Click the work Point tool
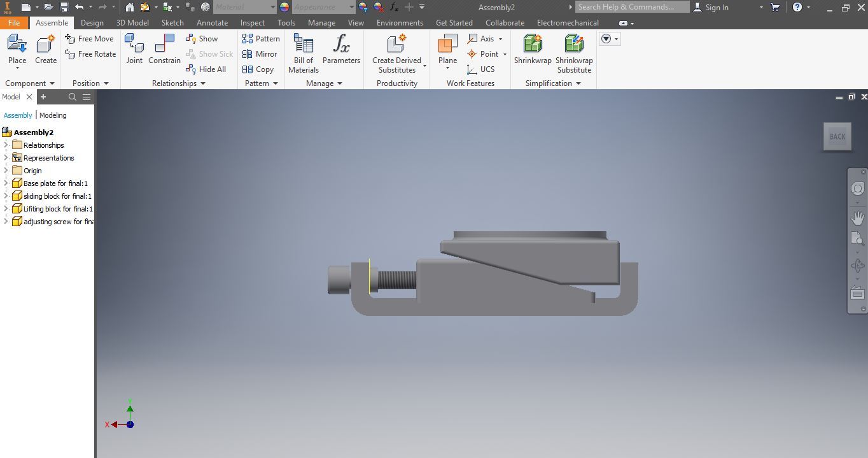The width and height of the screenshot is (868, 458). click(x=482, y=54)
